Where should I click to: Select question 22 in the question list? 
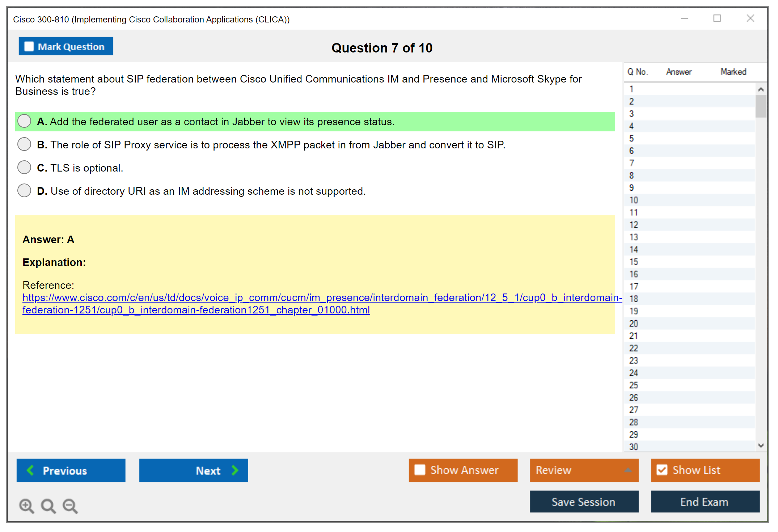coord(634,348)
